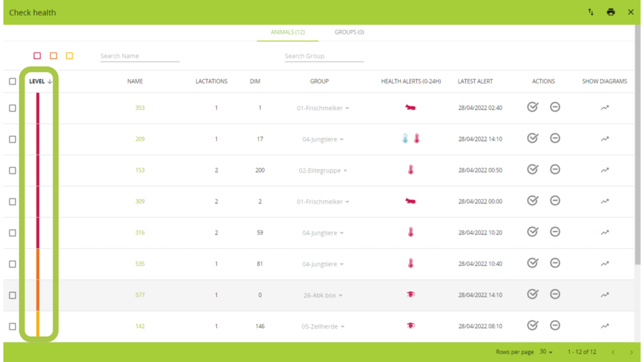Confirm health check for animal 353
The width and height of the screenshot is (644, 362).
click(x=533, y=107)
